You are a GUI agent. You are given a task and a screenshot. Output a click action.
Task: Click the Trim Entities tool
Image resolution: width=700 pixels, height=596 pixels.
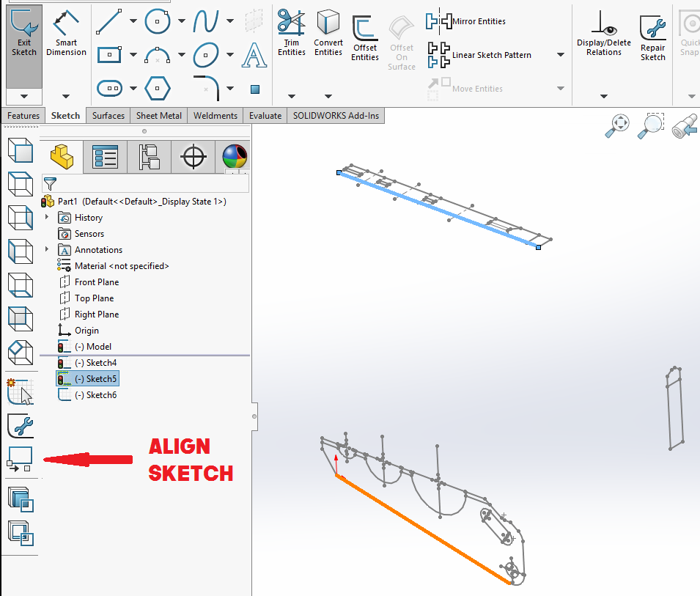click(292, 32)
